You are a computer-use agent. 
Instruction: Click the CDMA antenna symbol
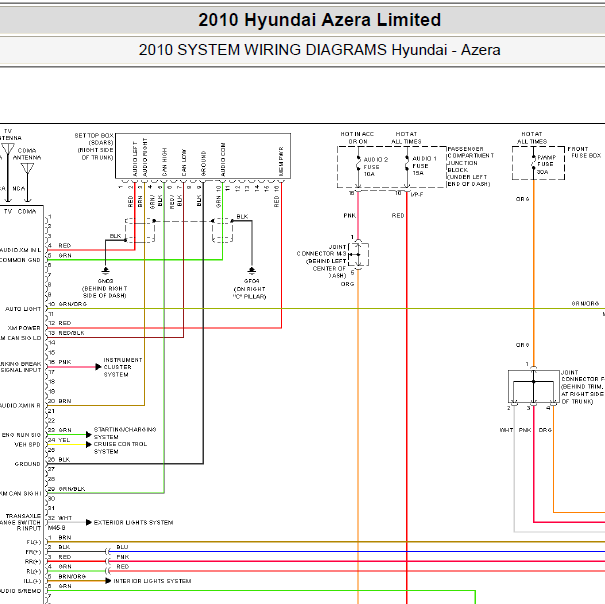(x=27, y=168)
